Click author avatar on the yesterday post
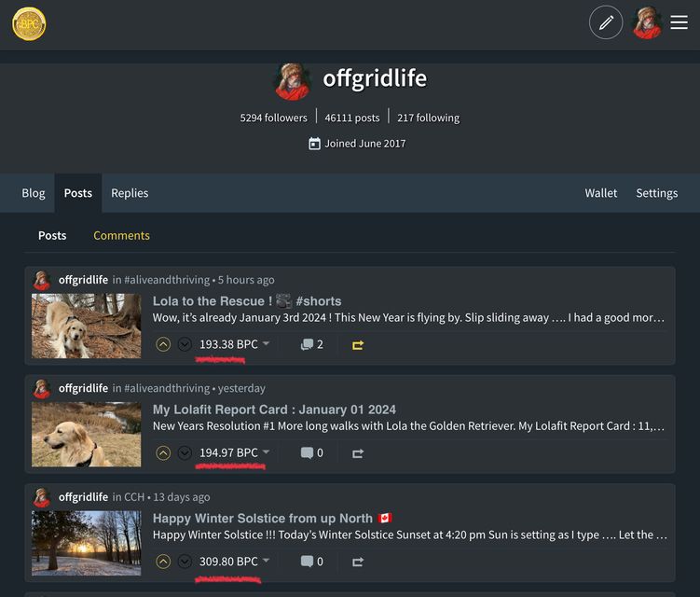The image size is (700, 597). click(42, 389)
